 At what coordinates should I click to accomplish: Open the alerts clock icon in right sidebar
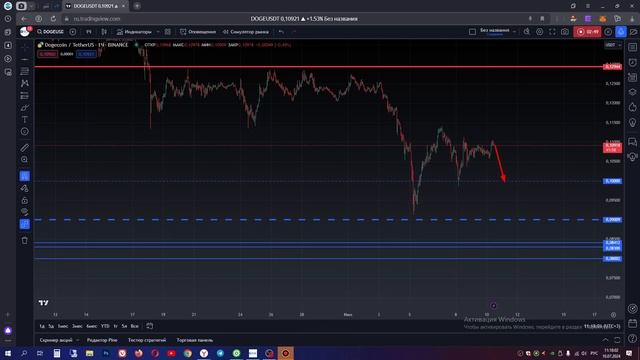coord(633,62)
